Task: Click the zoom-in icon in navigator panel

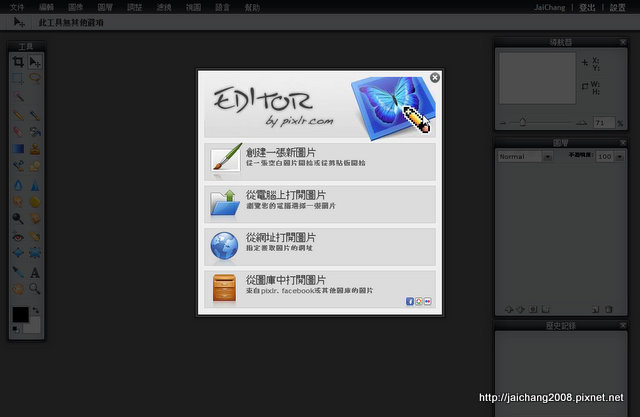Action: [x=582, y=122]
